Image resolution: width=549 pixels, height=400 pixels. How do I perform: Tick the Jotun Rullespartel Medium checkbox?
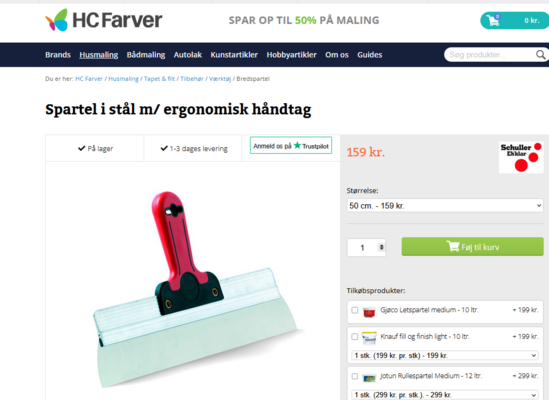355,376
